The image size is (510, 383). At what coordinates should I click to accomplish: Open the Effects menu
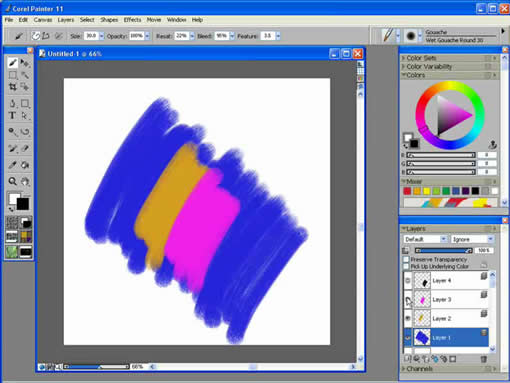coord(132,20)
